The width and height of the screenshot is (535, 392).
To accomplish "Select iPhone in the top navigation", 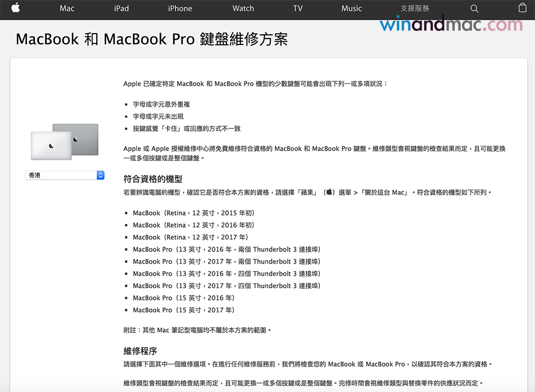I will (x=180, y=9).
